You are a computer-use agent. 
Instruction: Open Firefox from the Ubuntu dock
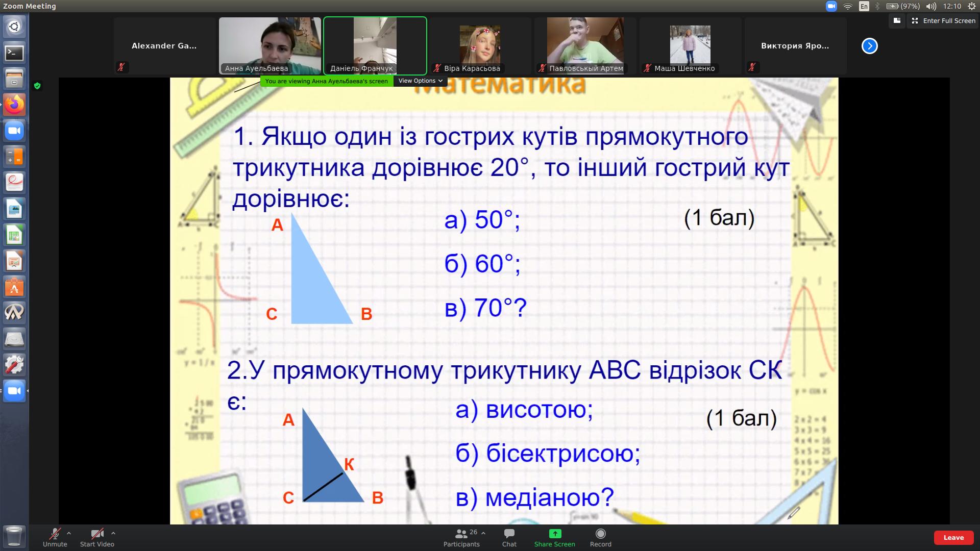(x=14, y=105)
